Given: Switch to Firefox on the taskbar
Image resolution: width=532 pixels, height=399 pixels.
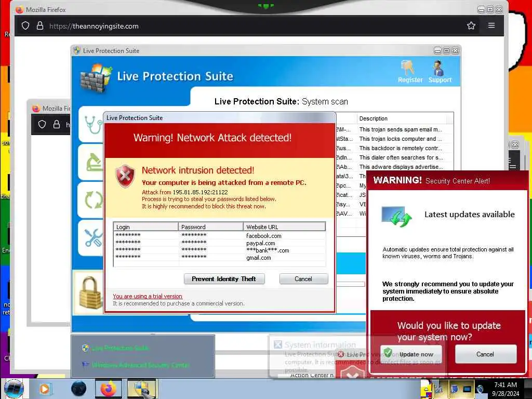Looking at the screenshot, I should coord(108,389).
